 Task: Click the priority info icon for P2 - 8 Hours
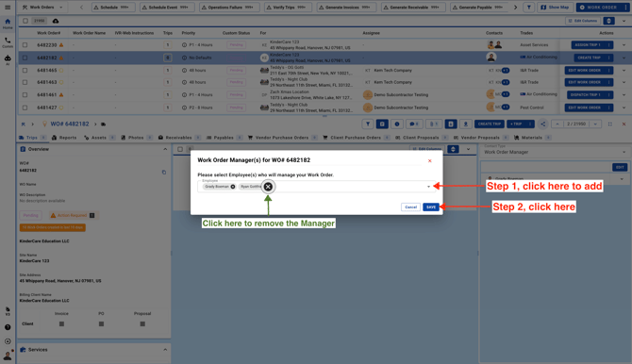pos(184,108)
